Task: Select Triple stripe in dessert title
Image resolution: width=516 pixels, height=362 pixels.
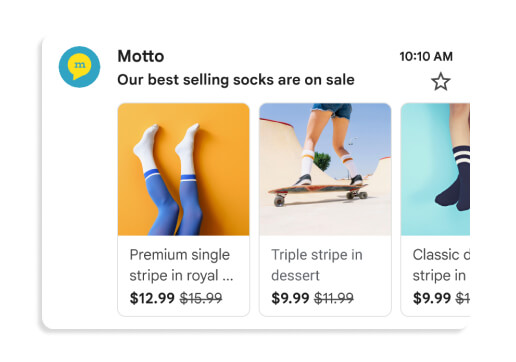Action: [x=317, y=265]
